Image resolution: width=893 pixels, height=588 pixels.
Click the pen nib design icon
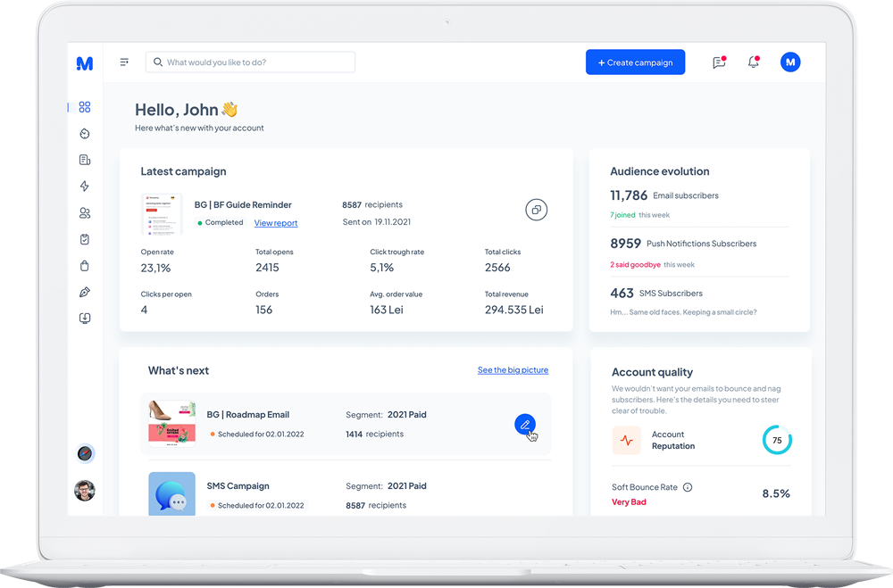point(85,292)
